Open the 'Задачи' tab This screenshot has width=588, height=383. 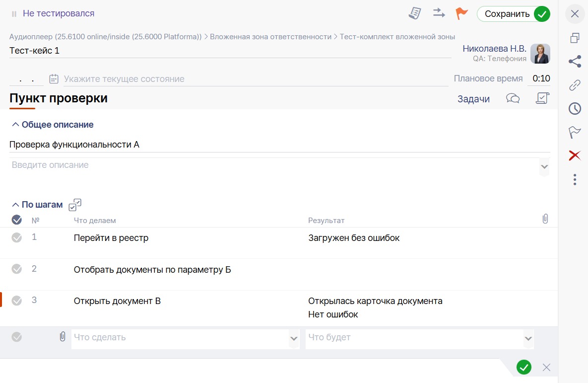coord(473,99)
